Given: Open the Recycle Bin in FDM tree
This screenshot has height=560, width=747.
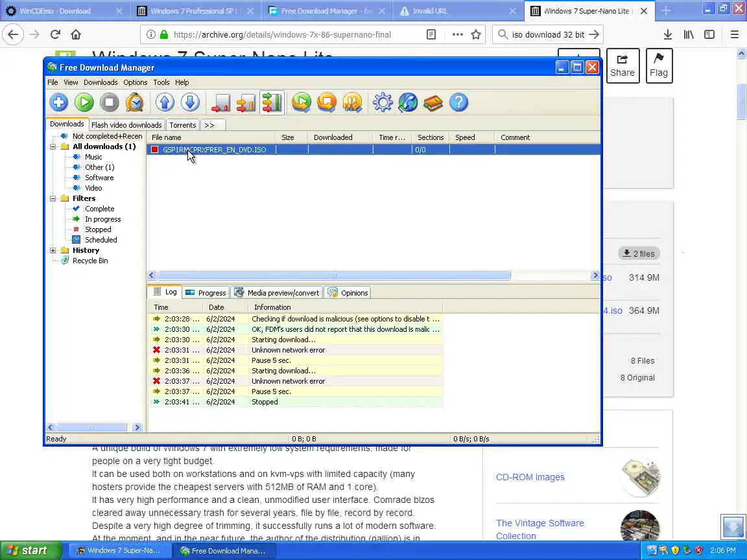Looking at the screenshot, I should (90, 261).
